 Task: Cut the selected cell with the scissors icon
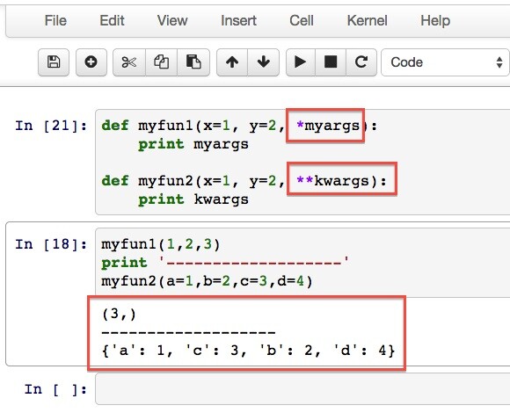[129, 62]
